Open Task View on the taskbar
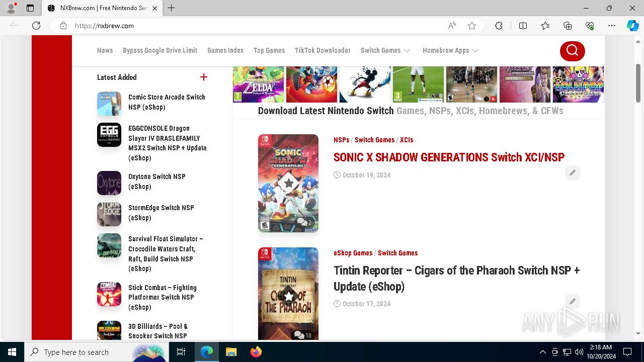Viewport: 644px width, 362px height. click(182, 352)
